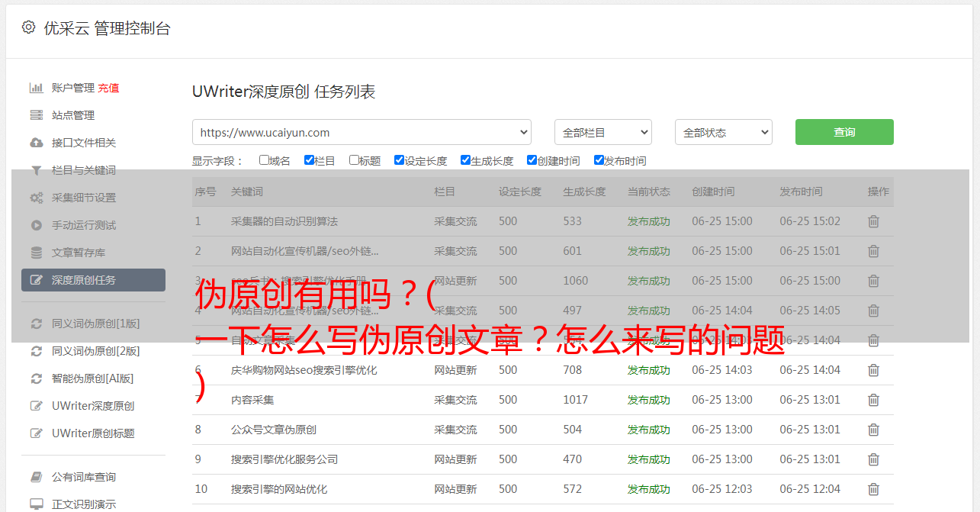The image size is (980, 512).
Task: Uncheck the 栏目 display field checkbox
Action: pyautogui.click(x=309, y=160)
